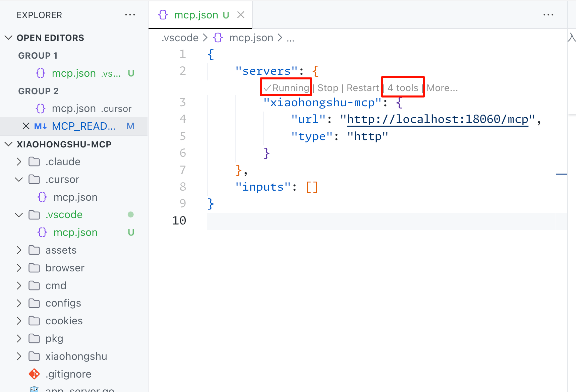576x392 pixels.
Task: Click the pkg folder icon
Action: pos(34,338)
